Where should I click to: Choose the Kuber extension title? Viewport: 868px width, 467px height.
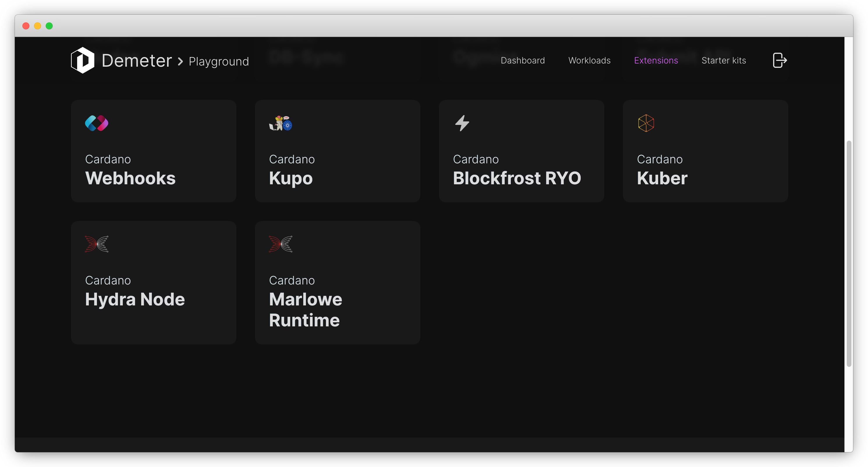[662, 178]
